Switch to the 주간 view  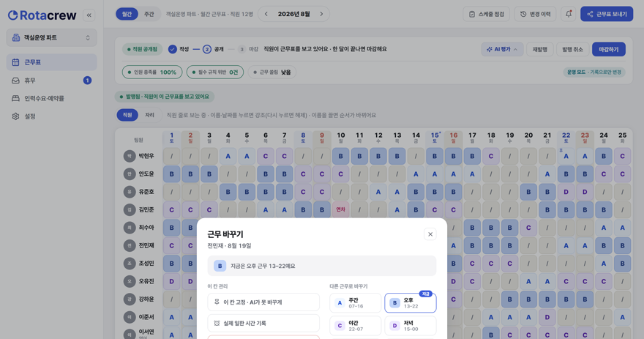click(149, 14)
